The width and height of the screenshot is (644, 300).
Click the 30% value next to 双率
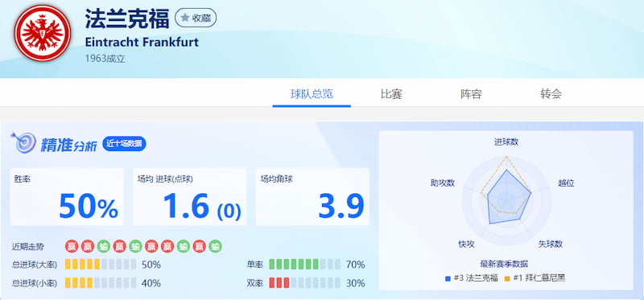(355, 283)
